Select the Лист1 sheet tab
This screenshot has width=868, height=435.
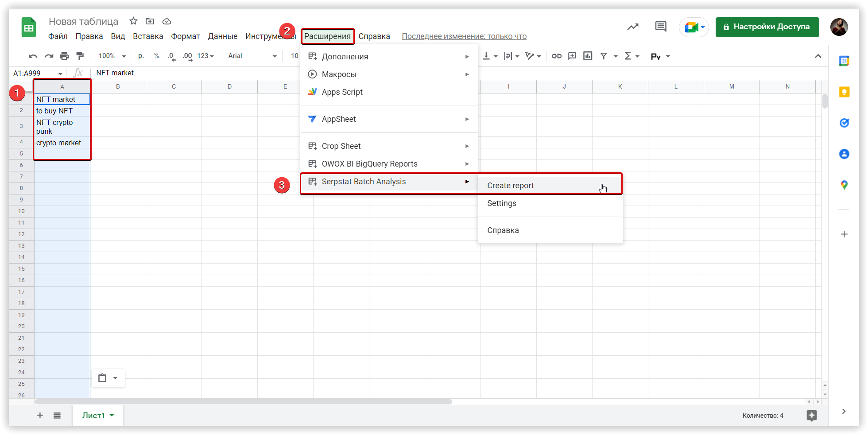[98, 416]
